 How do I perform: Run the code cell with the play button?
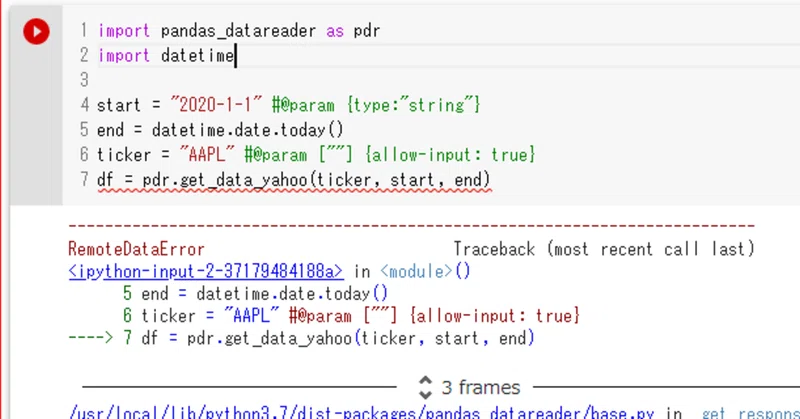(x=36, y=32)
